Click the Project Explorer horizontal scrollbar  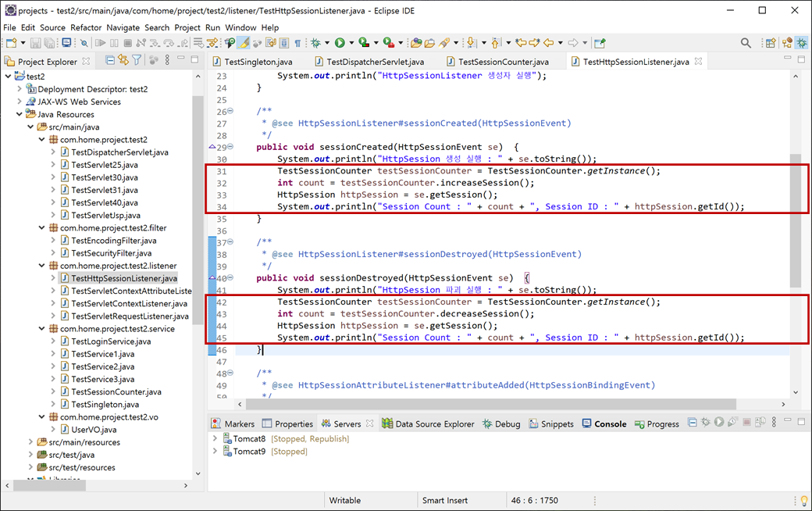coord(50,485)
